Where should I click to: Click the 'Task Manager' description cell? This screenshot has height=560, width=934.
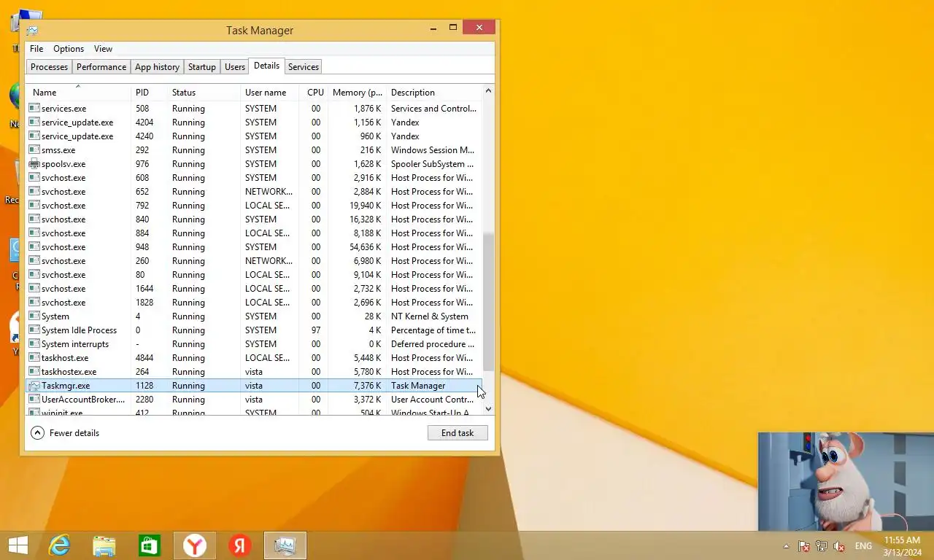point(418,386)
